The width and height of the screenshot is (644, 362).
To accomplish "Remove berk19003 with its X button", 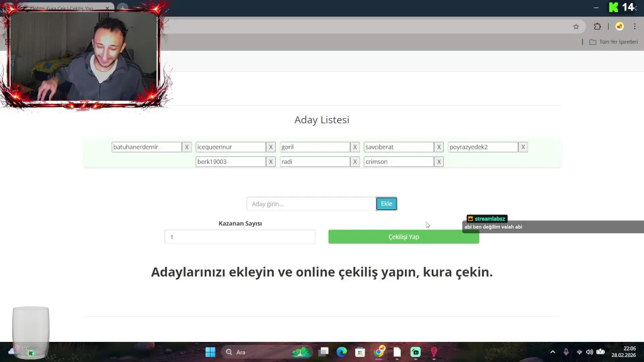I will pyautogui.click(x=271, y=161).
